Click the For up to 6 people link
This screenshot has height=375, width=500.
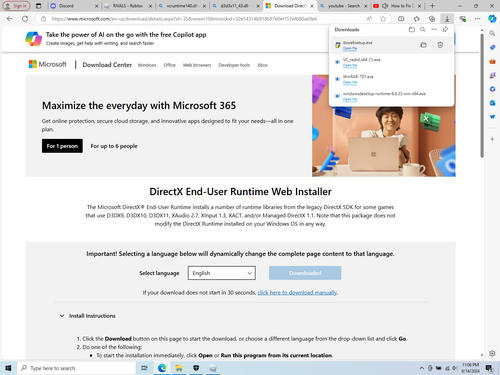point(114,146)
